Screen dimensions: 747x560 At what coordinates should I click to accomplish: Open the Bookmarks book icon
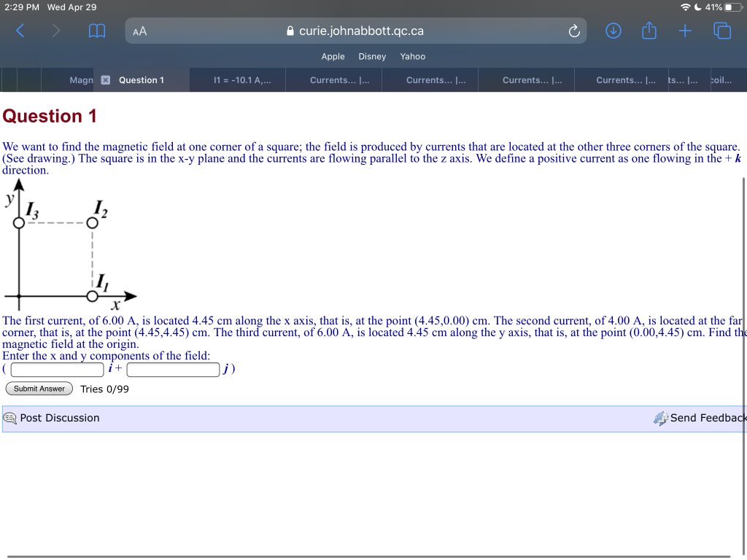[97, 31]
